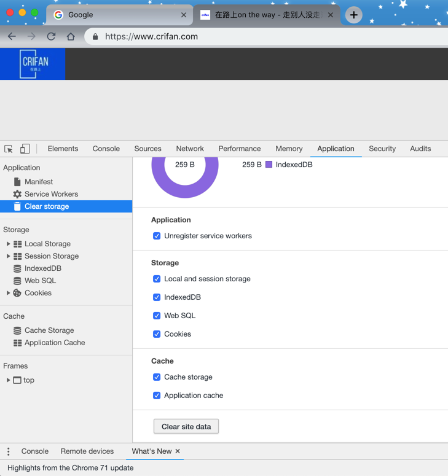Select Cache Storage in the sidebar
The width and height of the screenshot is (448, 476).
[49, 330]
